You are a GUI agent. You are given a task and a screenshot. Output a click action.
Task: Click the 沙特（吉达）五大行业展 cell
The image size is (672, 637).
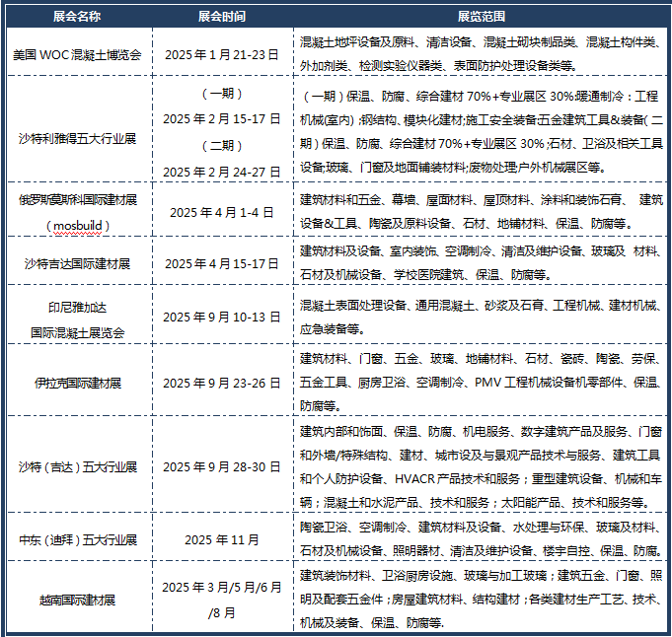tap(78, 467)
